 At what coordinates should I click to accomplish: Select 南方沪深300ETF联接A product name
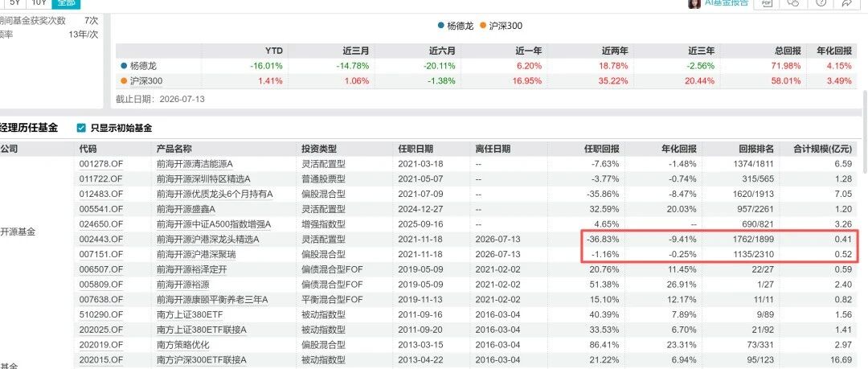(x=202, y=359)
